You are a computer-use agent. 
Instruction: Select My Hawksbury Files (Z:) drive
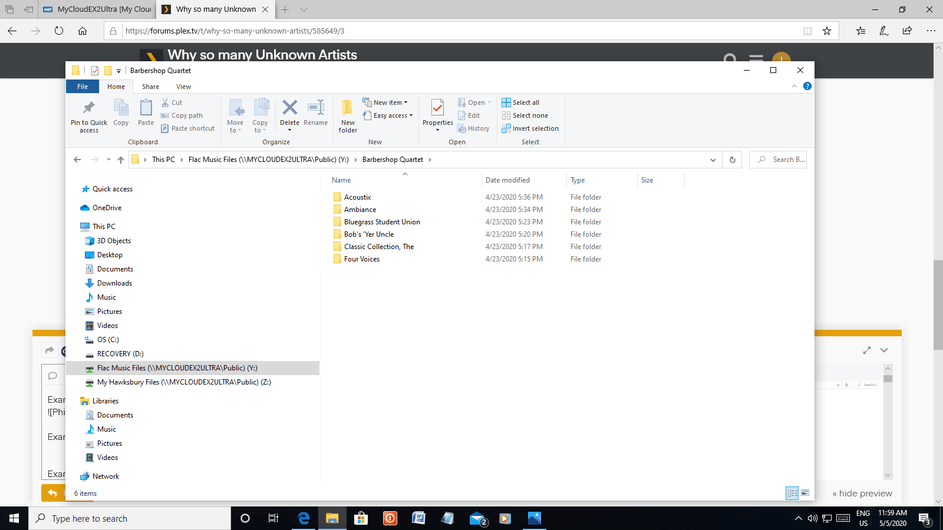183,382
